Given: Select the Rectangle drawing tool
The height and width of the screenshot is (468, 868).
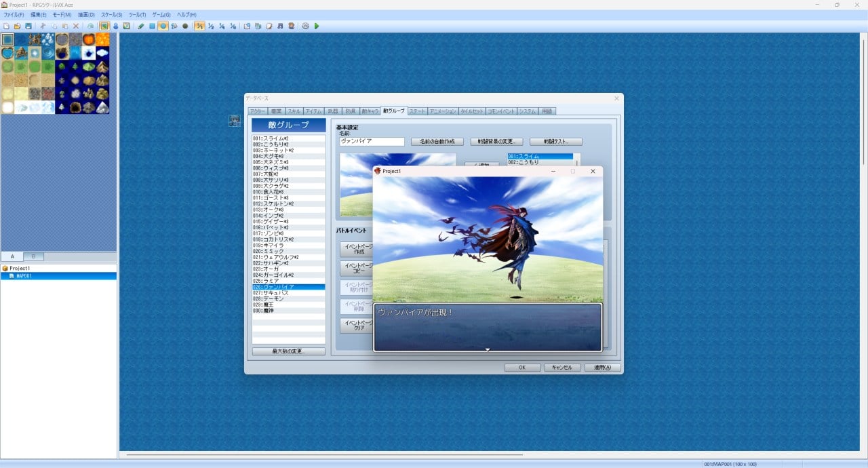Looking at the screenshot, I should tap(153, 26).
